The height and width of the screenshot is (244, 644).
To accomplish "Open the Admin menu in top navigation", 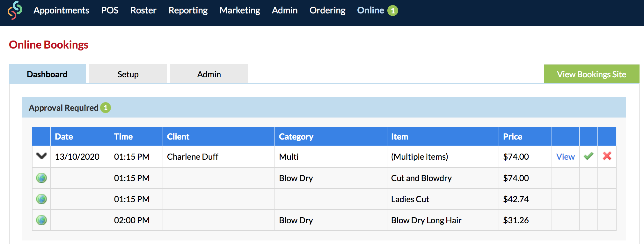I will (285, 10).
